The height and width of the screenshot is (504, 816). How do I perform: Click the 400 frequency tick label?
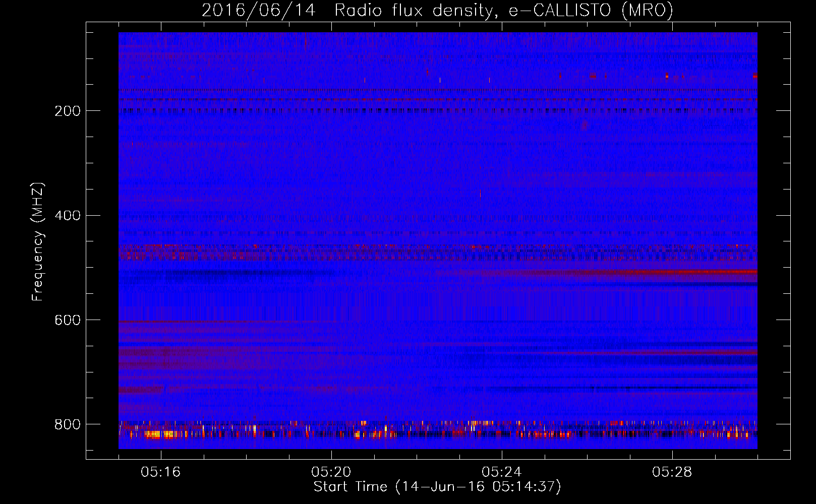pos(68,216)
